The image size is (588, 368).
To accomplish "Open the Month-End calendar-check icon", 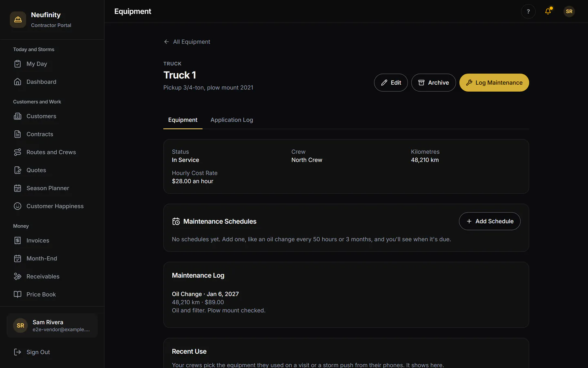I will click(x=18, y=258).
